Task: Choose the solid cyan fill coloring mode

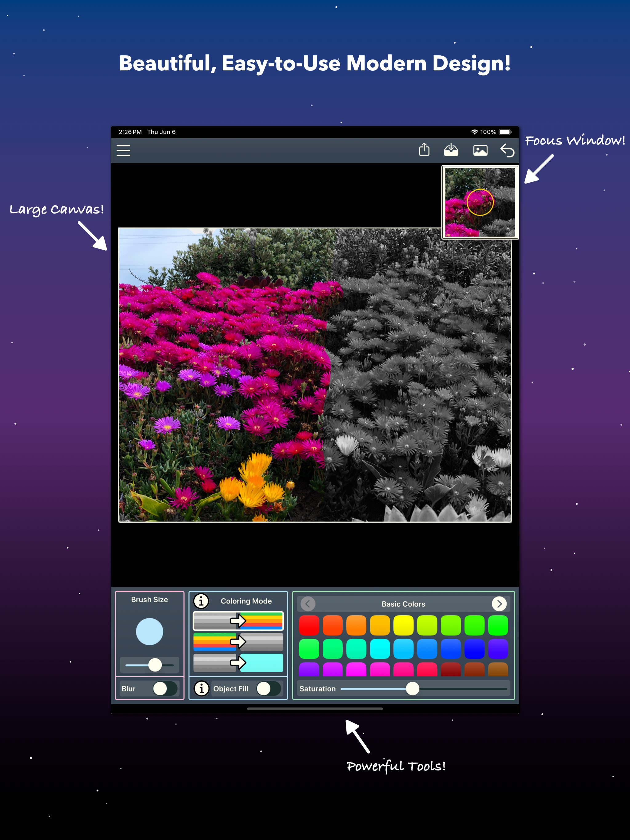Action: (x=237, y=664)
